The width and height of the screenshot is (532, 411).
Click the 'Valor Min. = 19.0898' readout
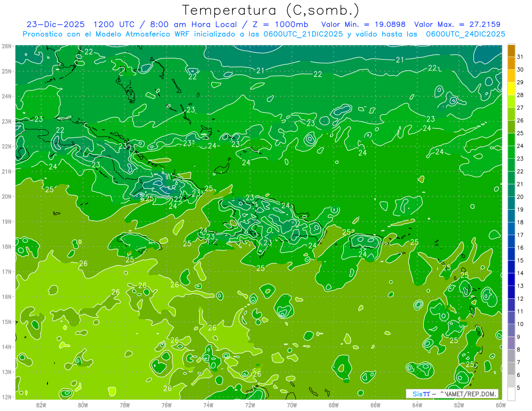pos(363,24)
